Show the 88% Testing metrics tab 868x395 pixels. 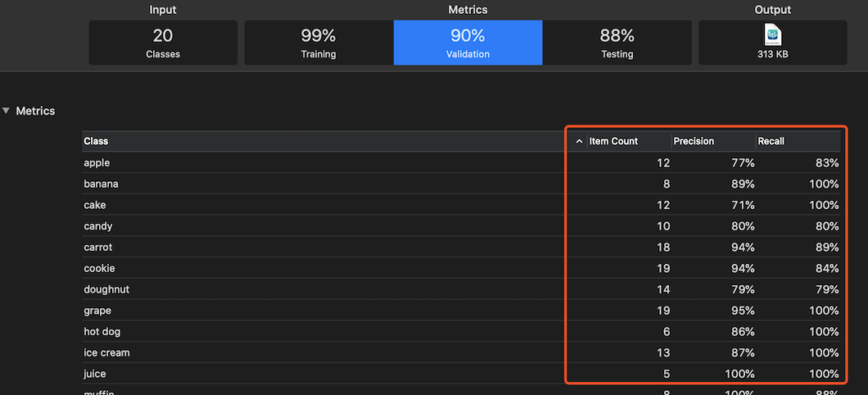pyautogui.click(x=617, y=43)
